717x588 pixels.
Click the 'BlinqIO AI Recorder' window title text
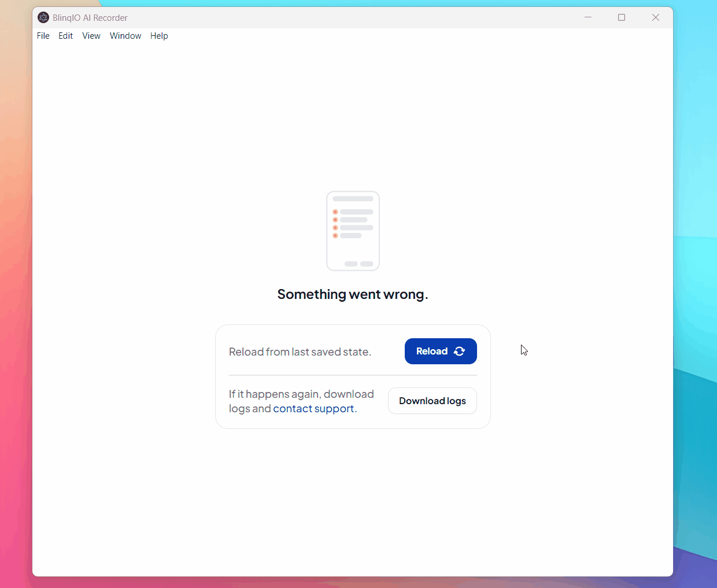coord(90,18)
